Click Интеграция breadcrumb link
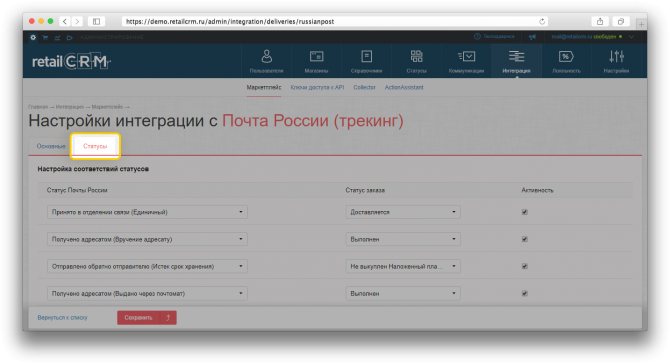The image size is (670, 364). pos(70,107)
